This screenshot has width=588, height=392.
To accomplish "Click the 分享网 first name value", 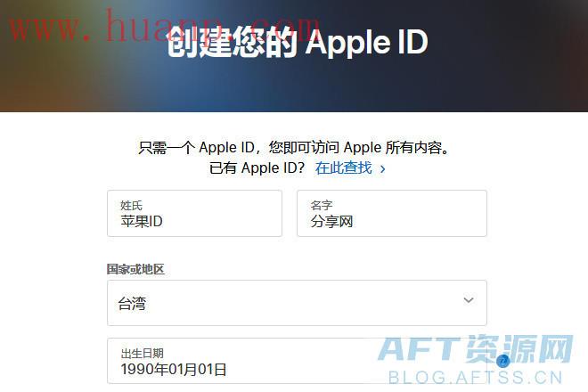I will click(x=331, y=221).
